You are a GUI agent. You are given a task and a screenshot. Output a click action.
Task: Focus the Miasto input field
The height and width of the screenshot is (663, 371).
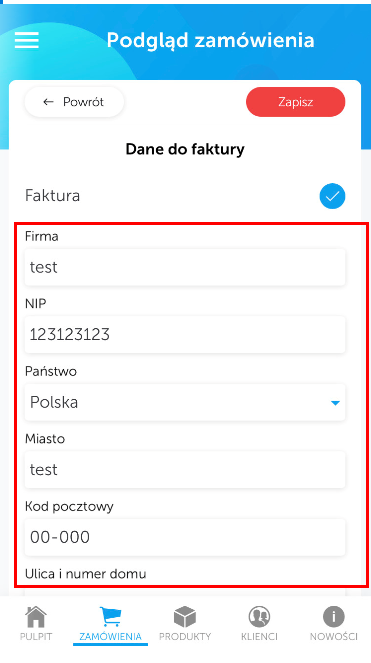[185, 469]
